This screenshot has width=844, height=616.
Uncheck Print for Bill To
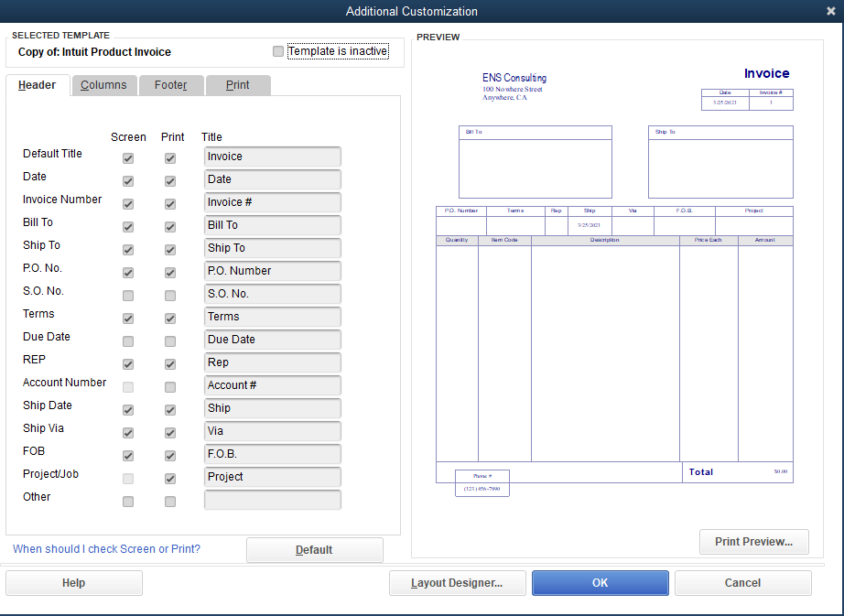coord(170,227)
